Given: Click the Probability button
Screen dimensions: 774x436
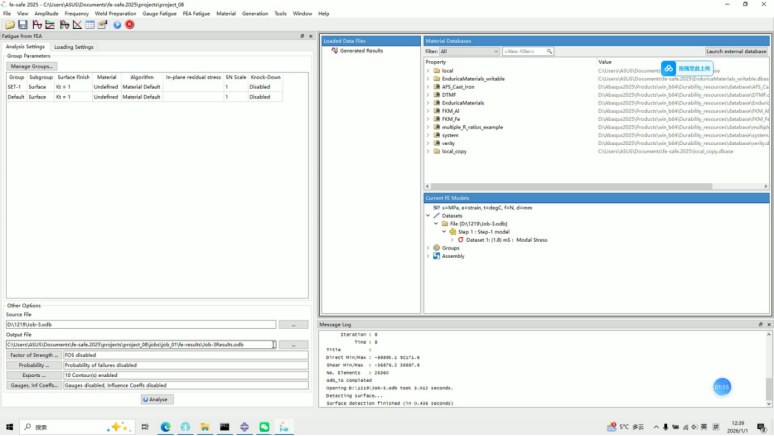Looking at the screenshot, I should pyautogui.click(x=34, y=365).
